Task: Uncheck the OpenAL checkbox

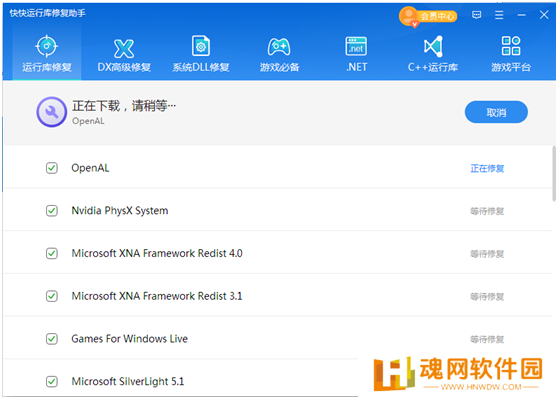Action: [x=52, y=168]
